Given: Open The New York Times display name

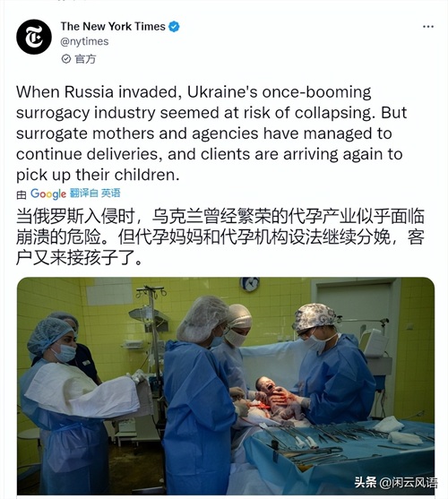Looking at the screenshot, I should coord(113,26).
